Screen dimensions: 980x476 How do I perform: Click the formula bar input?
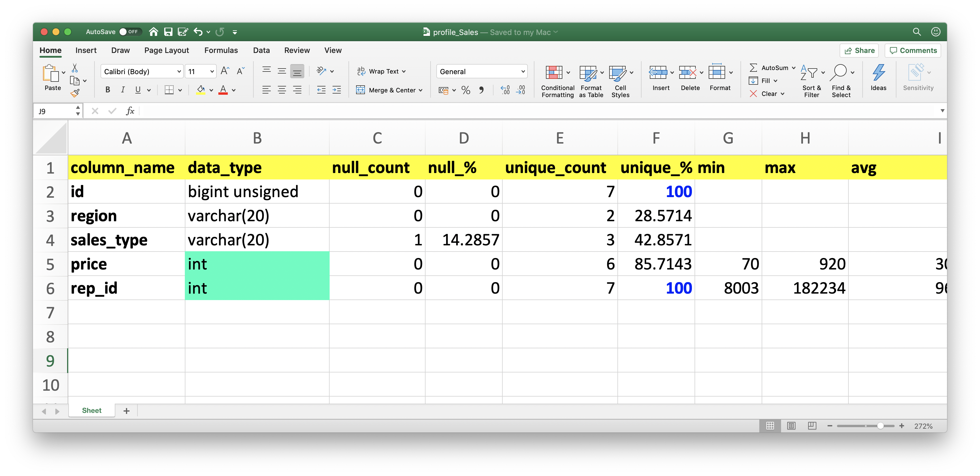click(538, 111)
